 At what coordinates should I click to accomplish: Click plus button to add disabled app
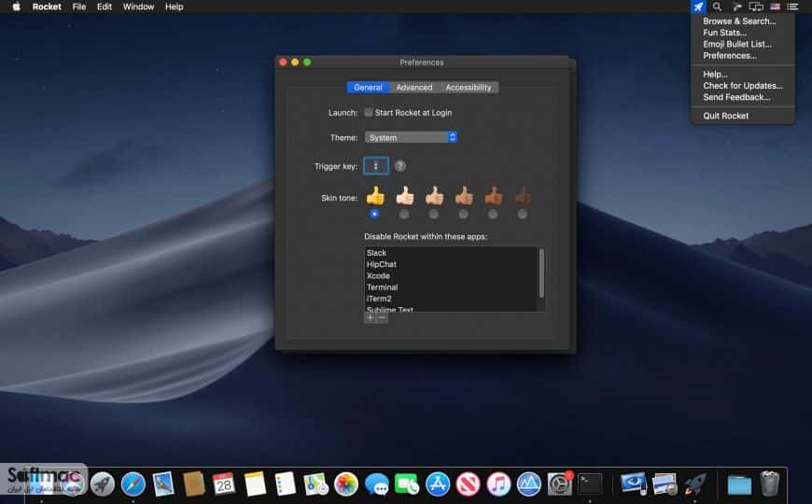click(370, 318)
